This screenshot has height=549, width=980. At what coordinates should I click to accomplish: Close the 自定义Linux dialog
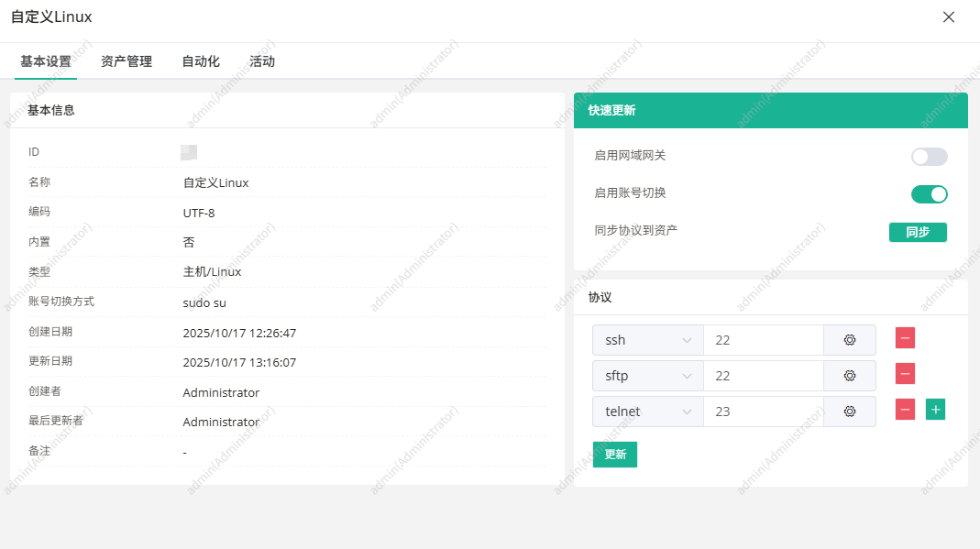click(949, 17)
